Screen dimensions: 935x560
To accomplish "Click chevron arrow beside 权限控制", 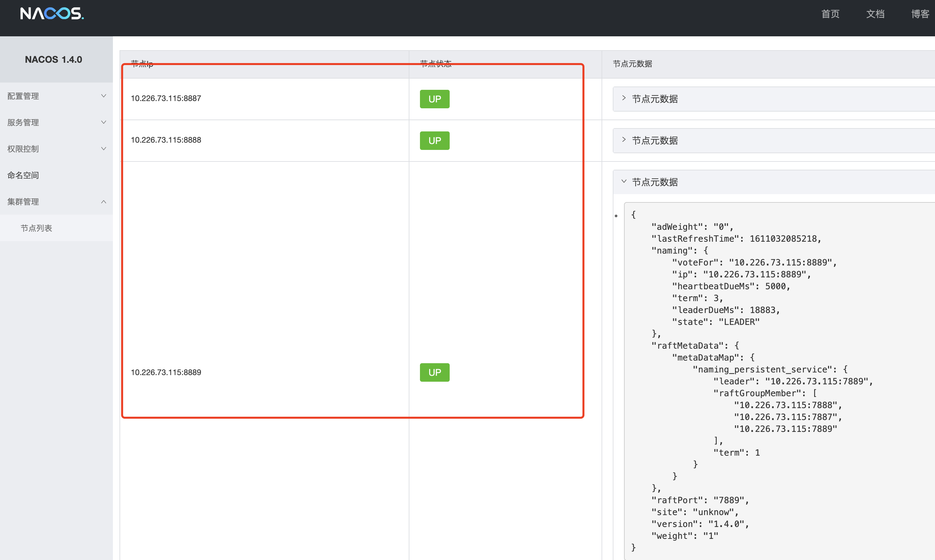I will 103,149.
